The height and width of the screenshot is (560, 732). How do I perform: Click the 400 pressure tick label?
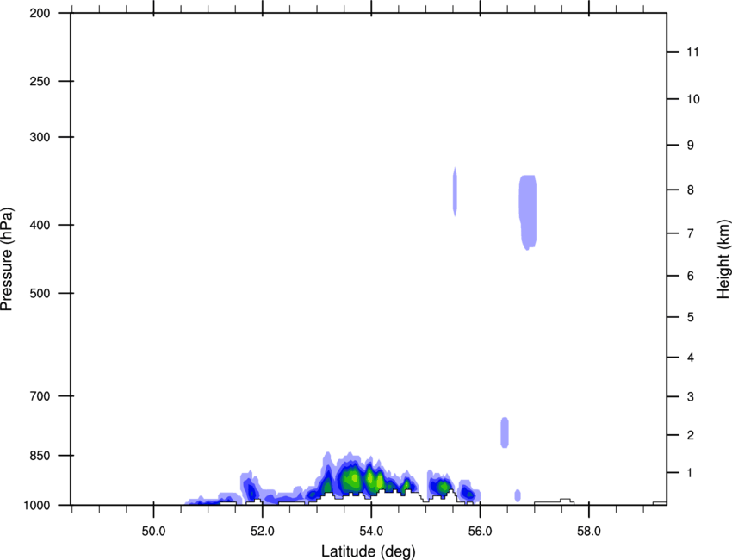(40, 225)
